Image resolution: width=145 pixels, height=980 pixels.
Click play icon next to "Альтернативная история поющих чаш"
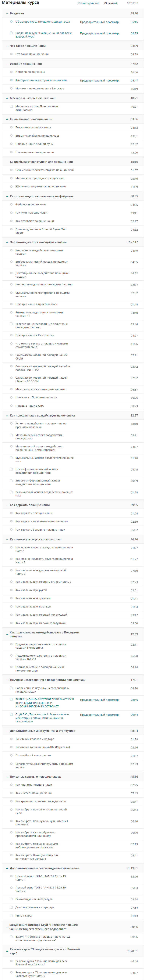[x=11, y=80]
